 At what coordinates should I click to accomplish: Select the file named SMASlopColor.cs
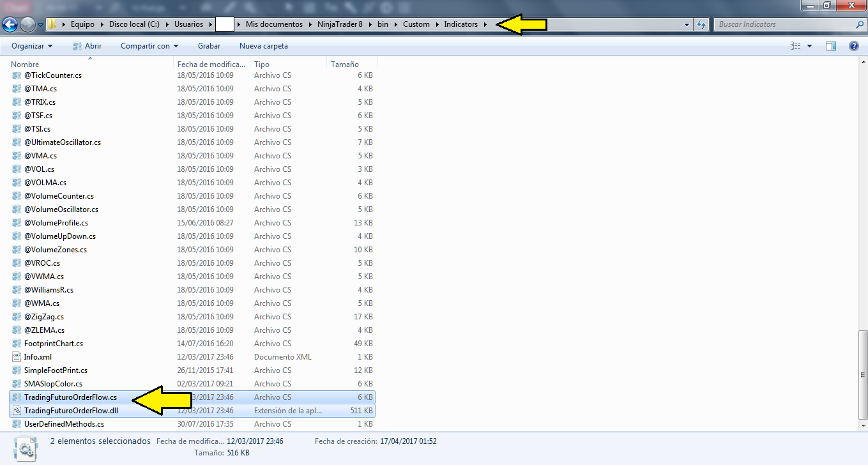[x=53, y=384]
